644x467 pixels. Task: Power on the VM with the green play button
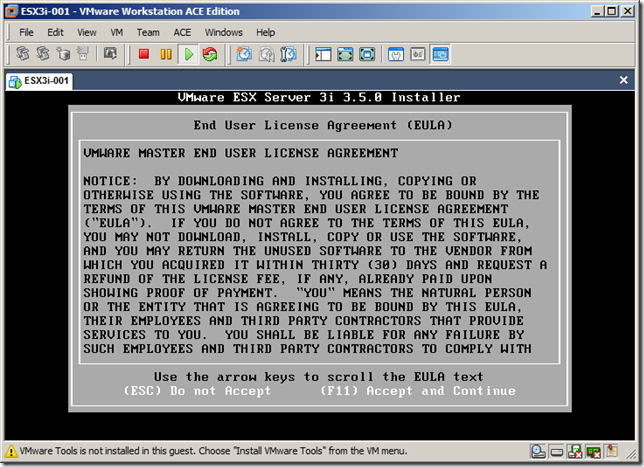coord(189,54)
